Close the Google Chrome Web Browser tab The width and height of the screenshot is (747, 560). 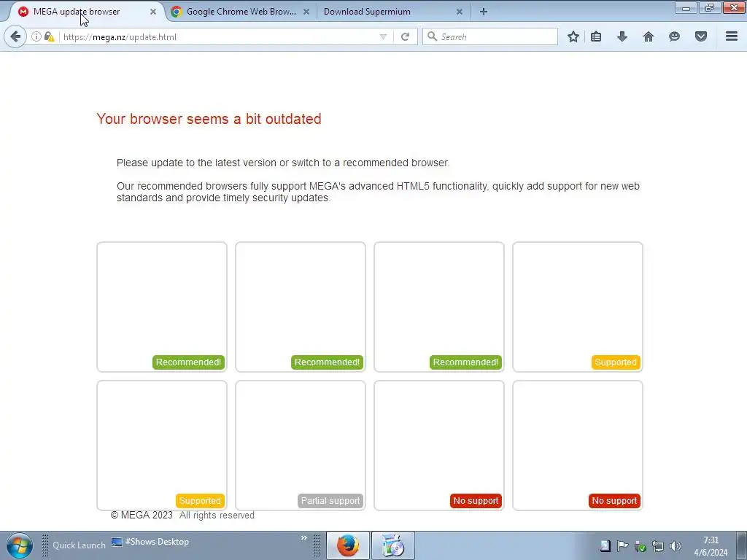pos(306,12)
